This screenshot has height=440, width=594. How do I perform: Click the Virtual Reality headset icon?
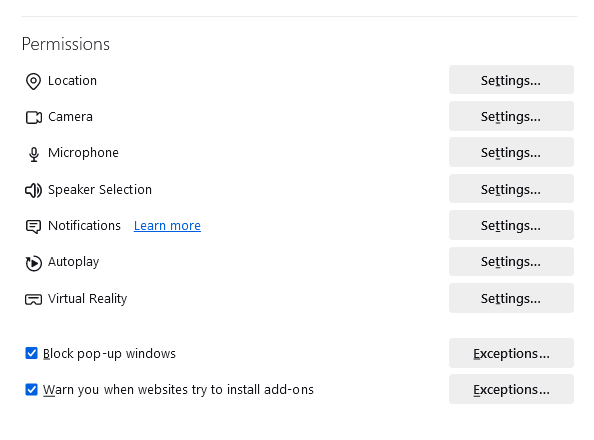[x=33, y=299]
